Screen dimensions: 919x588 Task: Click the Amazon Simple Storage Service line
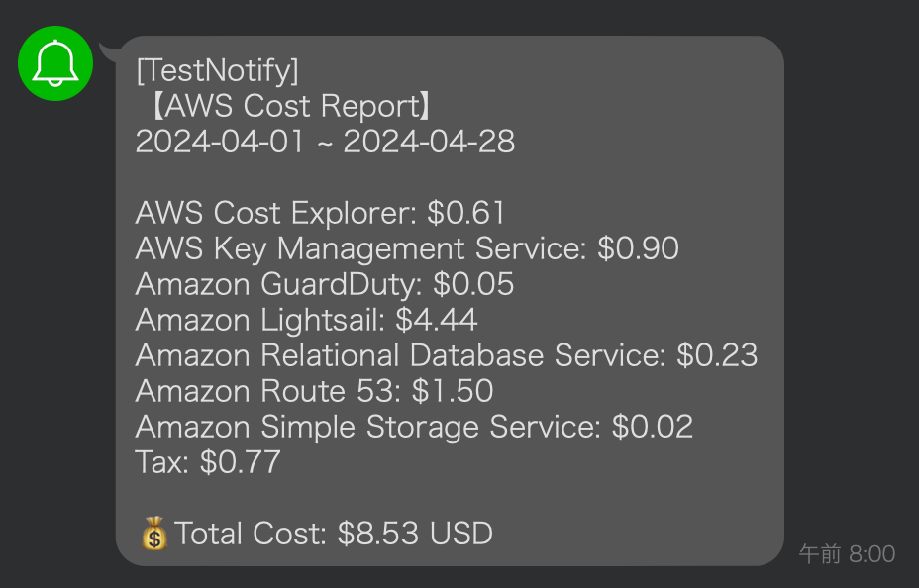(x=414, y=427)
